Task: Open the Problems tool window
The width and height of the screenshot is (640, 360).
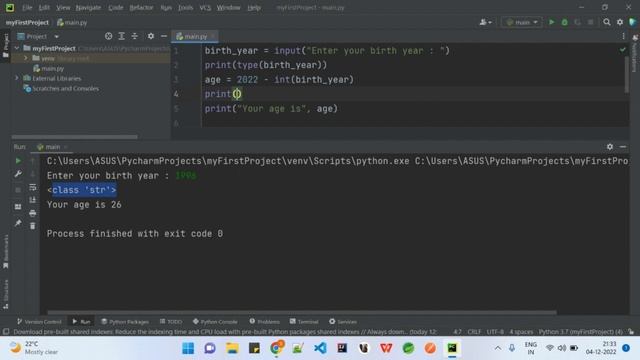Action: 264,322
